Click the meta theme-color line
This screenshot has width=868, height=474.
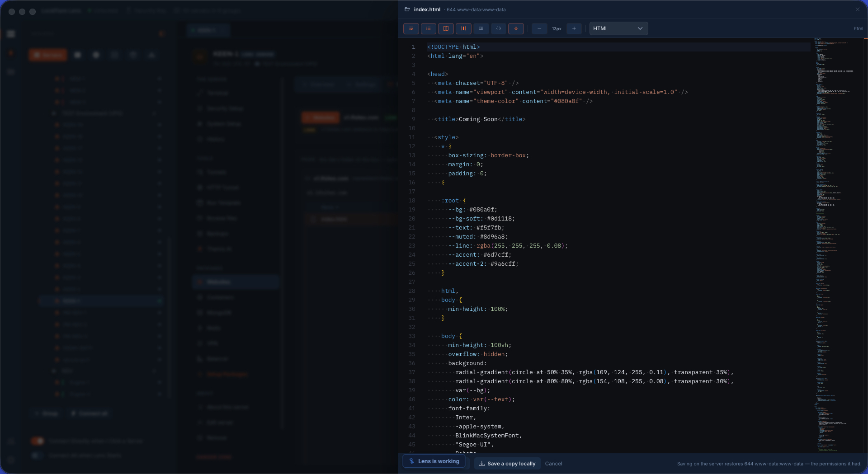(513, 101)
